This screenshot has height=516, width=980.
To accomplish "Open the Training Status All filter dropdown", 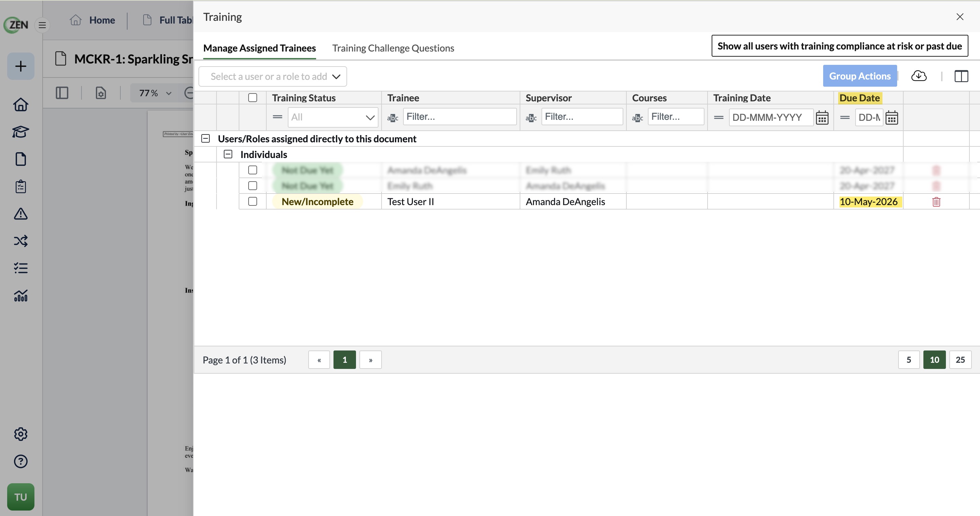I will click(x=333, y=117).
